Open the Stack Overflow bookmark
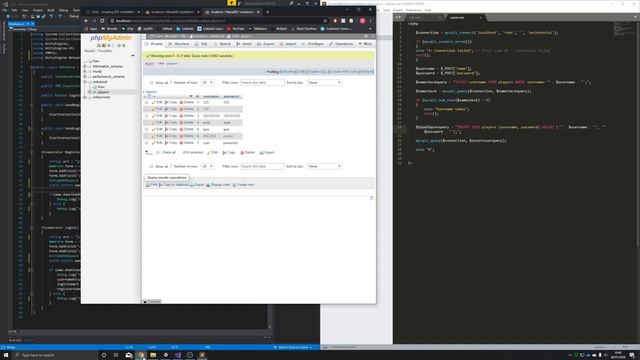640x360 pixels. click(304, 29)
